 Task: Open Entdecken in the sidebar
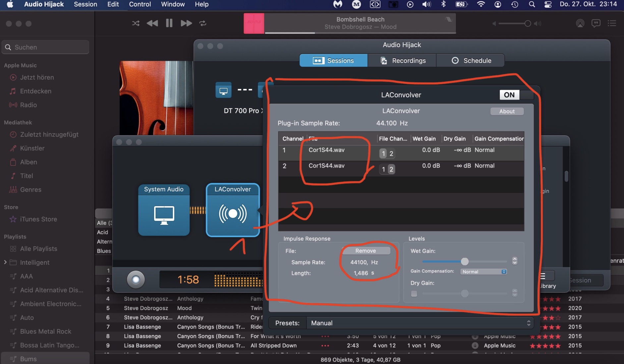pyautogui.click(x=35, y=91)
